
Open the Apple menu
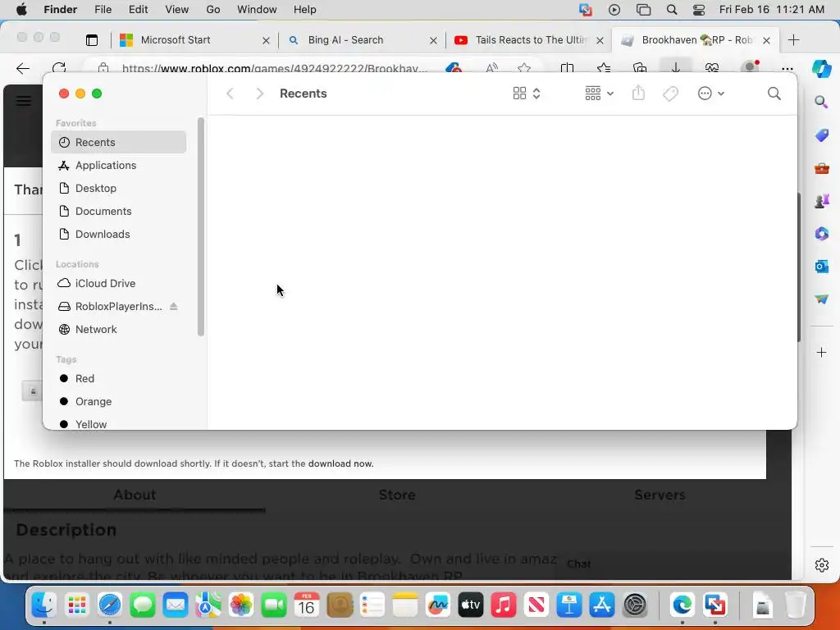click(x=21, y=10)
